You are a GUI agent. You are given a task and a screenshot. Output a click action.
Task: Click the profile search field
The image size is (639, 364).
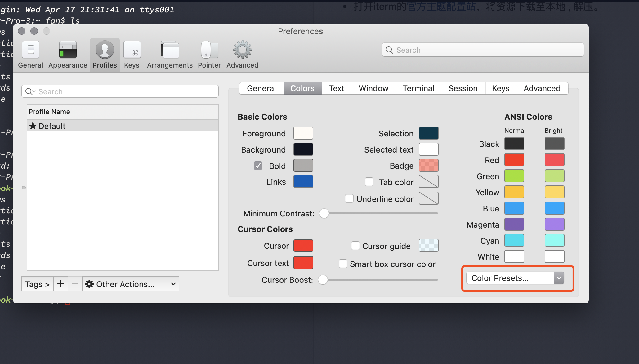124,91
